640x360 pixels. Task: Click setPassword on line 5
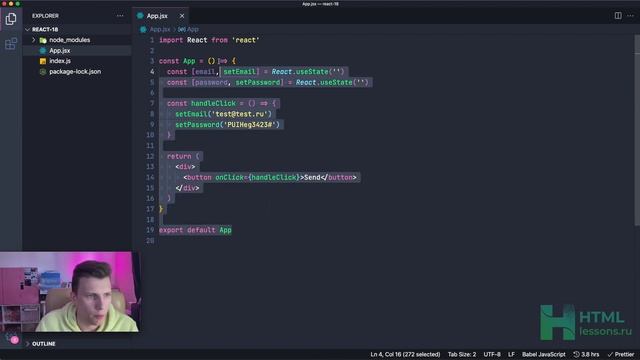(258, 82)
